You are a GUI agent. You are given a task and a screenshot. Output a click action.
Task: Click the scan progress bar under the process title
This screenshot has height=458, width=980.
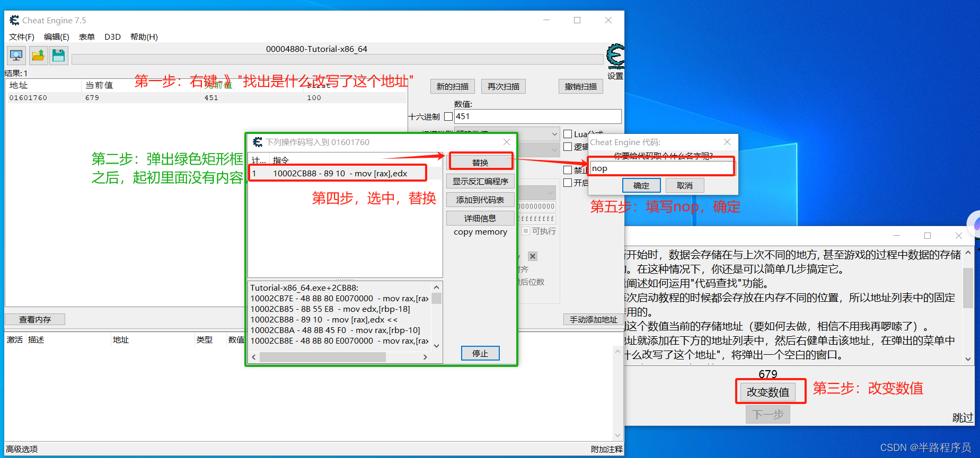[x=337, y=59]
